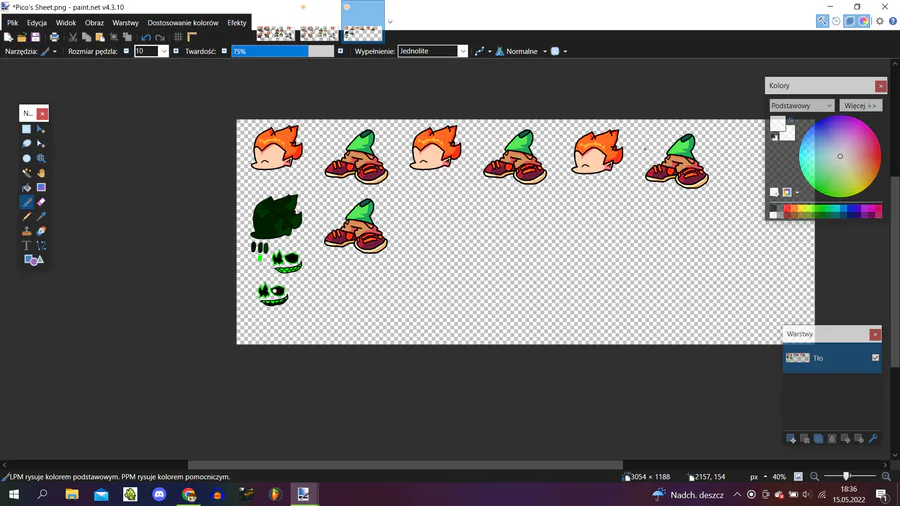Screen dimensions: 900x506
Task: Open the Plik menu
Action: point(13,23)
